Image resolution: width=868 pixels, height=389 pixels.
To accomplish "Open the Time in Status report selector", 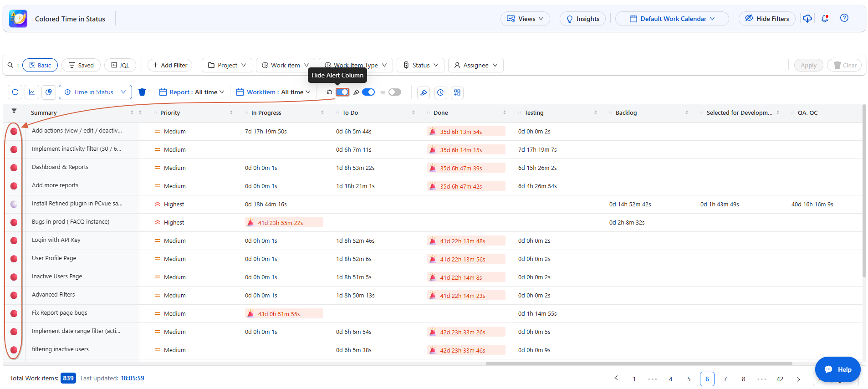I will pyautogui.click(x=95, y=92).
